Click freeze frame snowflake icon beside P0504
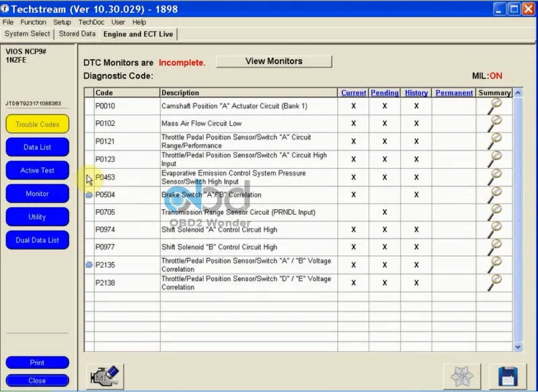 point(89,195)
